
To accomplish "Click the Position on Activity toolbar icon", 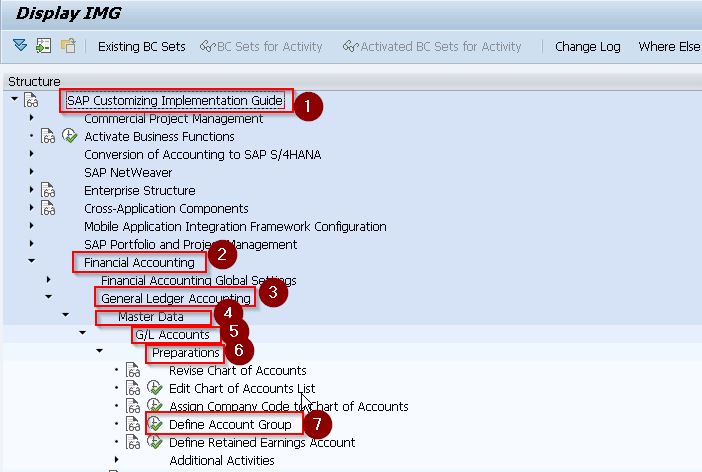I will [x=43, y=46].
